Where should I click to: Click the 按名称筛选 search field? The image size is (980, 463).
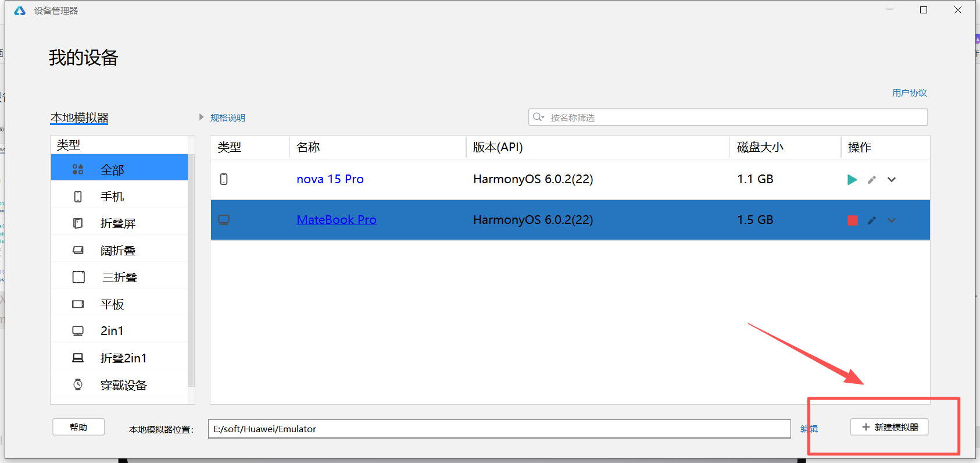[x=728, y=117]
